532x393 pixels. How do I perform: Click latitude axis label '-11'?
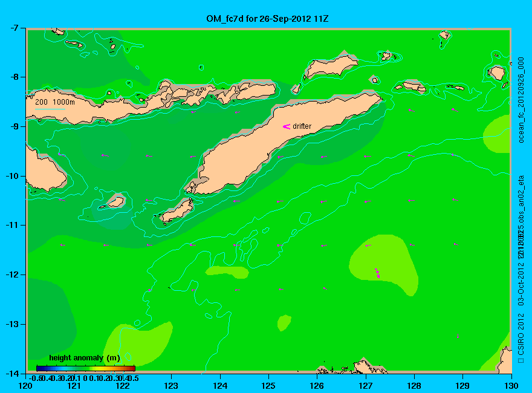(11, 225)
